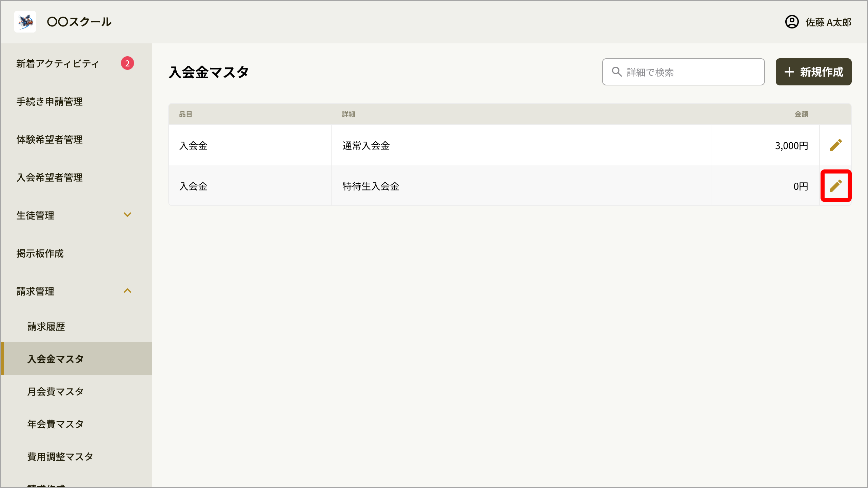Open the user account profile icon

pyautogui.click(x=792, y=22)
